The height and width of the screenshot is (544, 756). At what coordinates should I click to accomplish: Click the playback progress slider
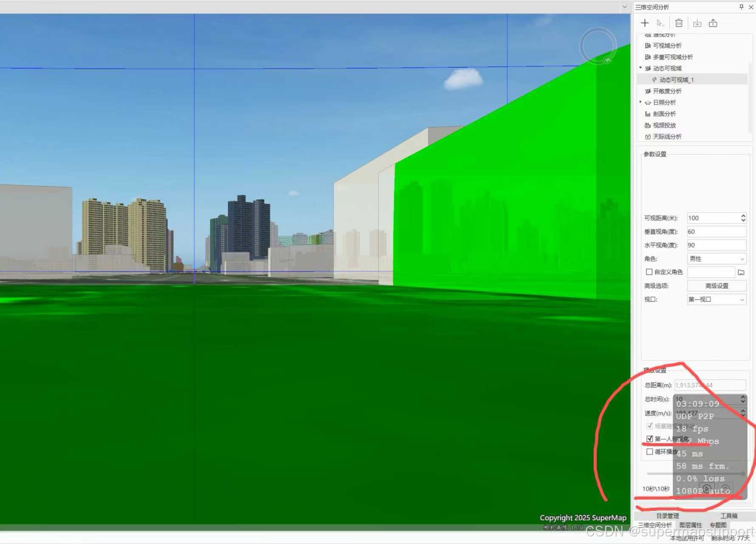pos(696,473)
